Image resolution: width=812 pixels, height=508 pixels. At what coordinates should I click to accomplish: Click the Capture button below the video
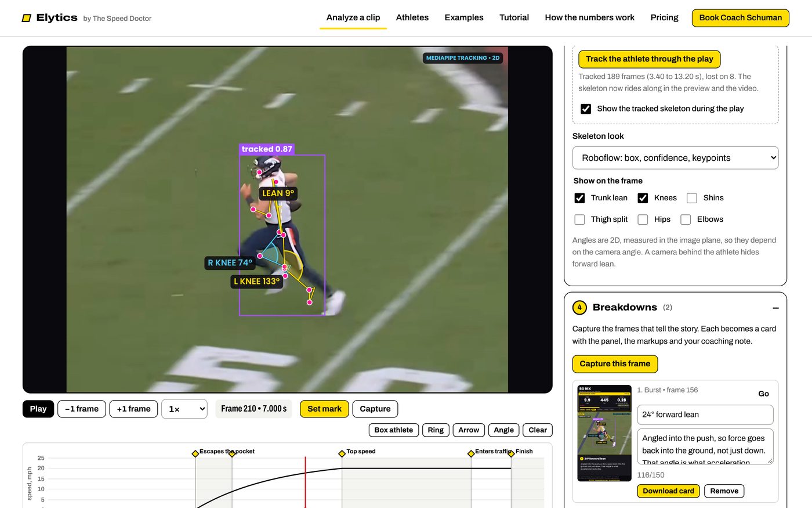pos(375,409)
